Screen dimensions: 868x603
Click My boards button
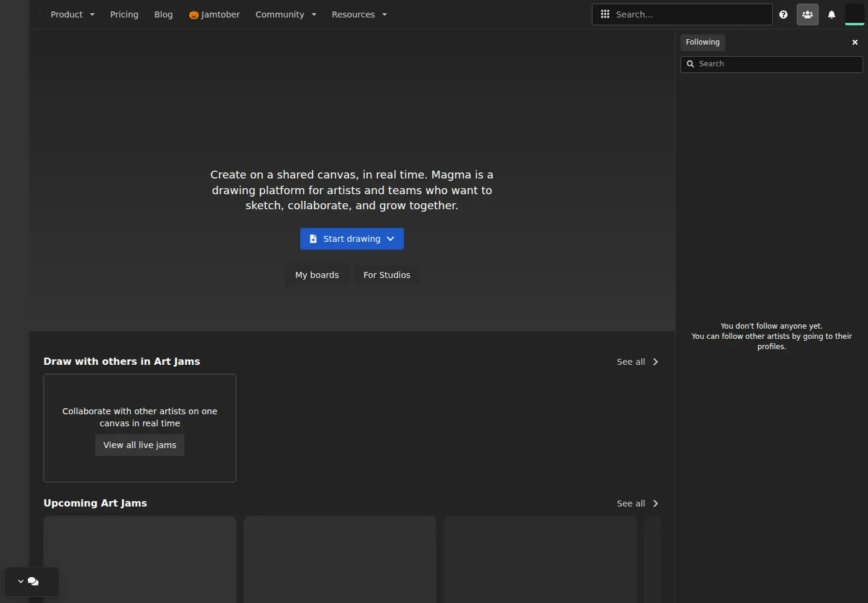[317, 275]
